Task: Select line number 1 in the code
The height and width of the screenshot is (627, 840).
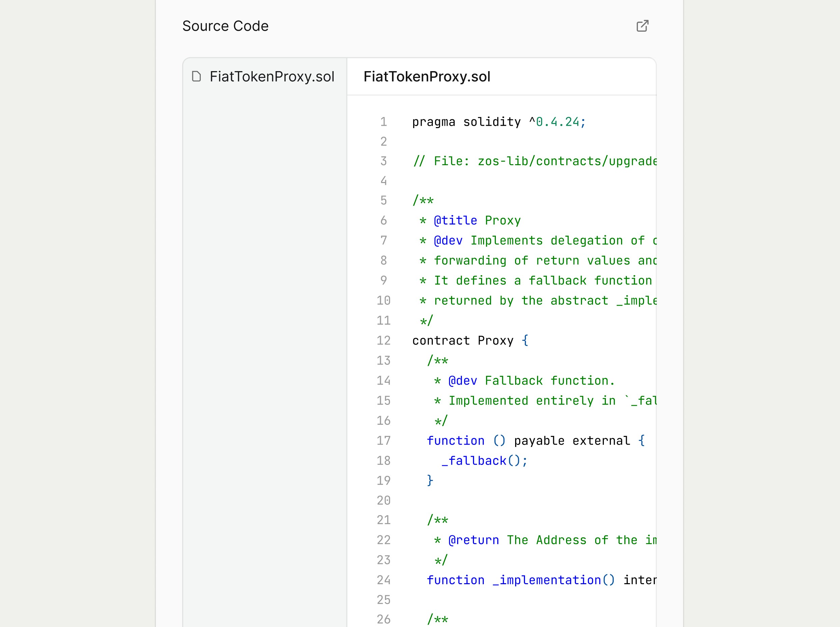Action: point(383,122)
